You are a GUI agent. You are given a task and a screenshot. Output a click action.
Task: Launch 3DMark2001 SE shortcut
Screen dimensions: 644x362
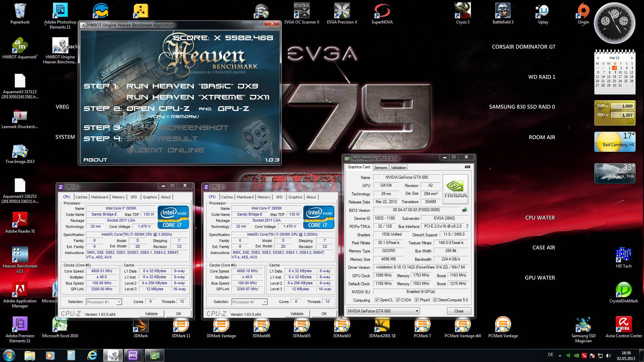(382, 328)
